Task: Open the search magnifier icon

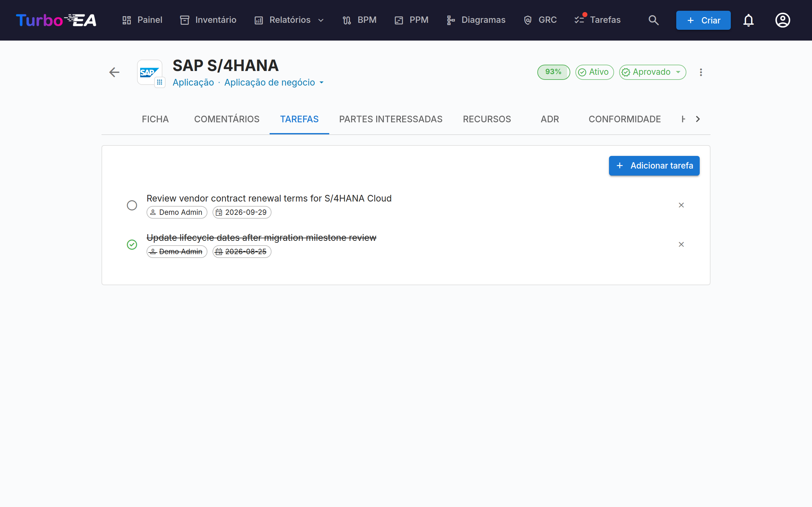Action: (x=653, y=20)
